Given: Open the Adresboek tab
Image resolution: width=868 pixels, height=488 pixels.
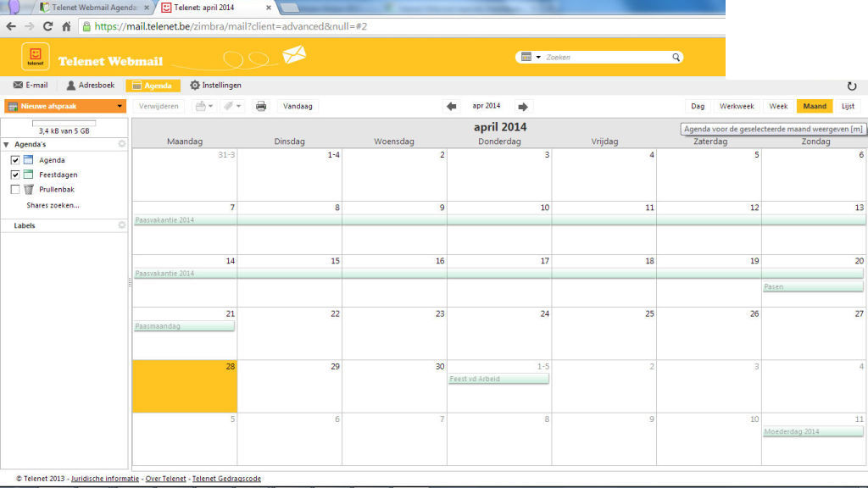Looking at the screenshot, I should tap(90, 86).
